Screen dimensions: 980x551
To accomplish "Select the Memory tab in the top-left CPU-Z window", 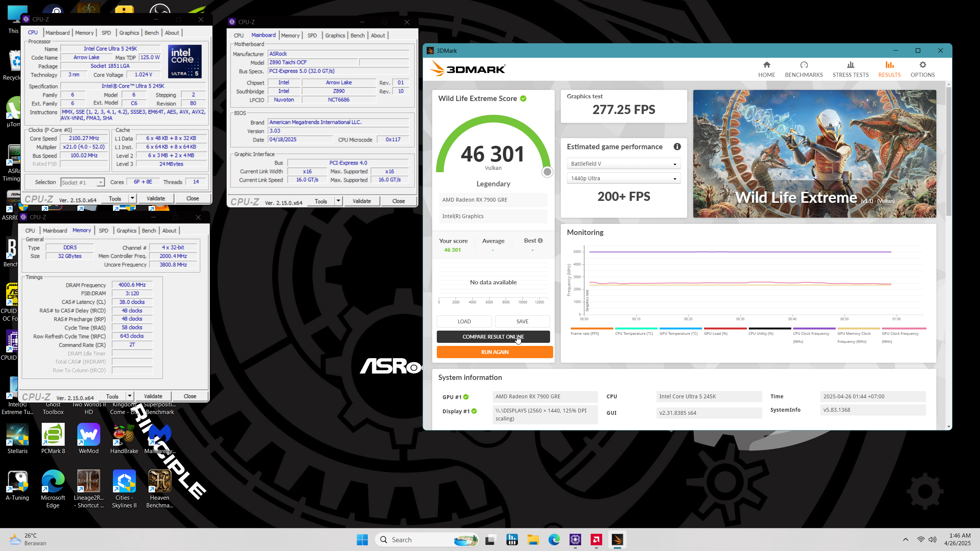I will pos(84,33).
